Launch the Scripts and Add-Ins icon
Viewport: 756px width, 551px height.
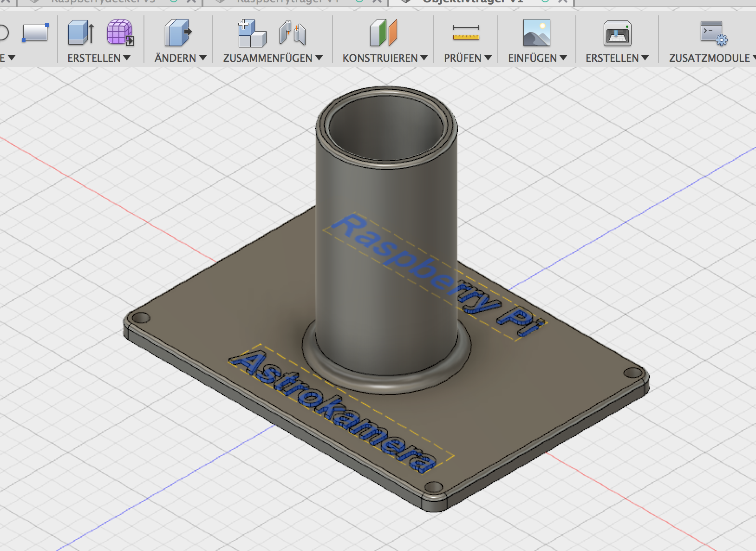pos(714,33)
